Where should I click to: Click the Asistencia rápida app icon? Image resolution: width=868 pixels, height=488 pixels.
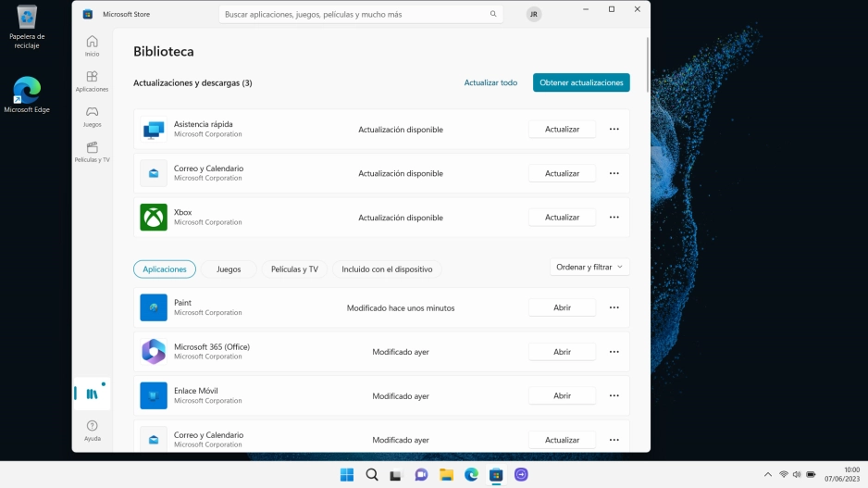[154, 129]
